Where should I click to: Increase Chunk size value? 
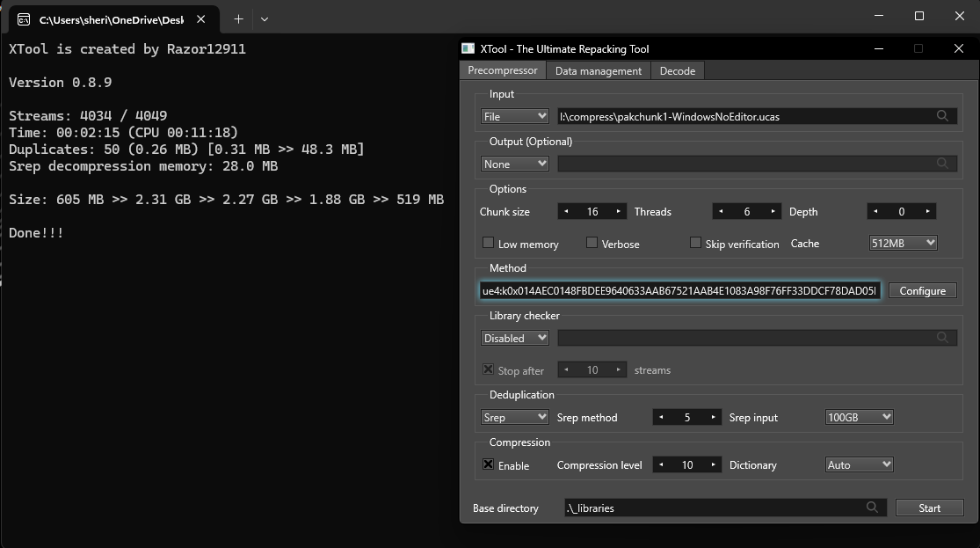coord(618,211)
